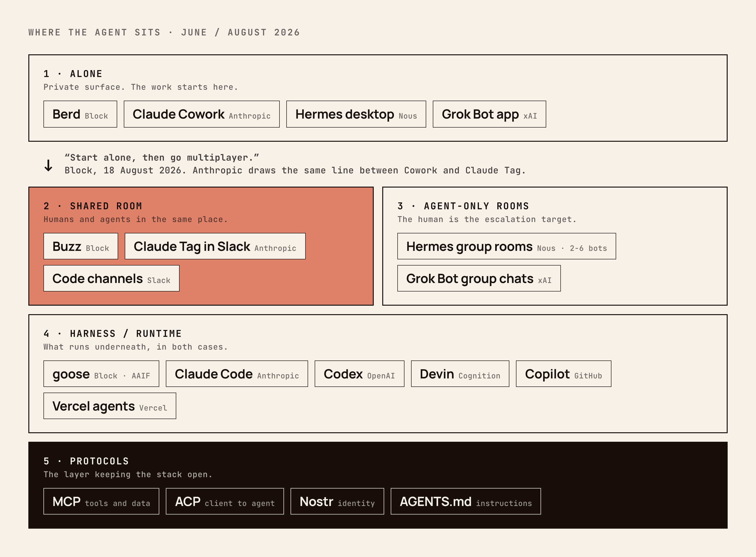Viewport: 756px width, 557px height.
Task: Click the 'Hermes group rooms' chip
Action: [x=507, y=246]
